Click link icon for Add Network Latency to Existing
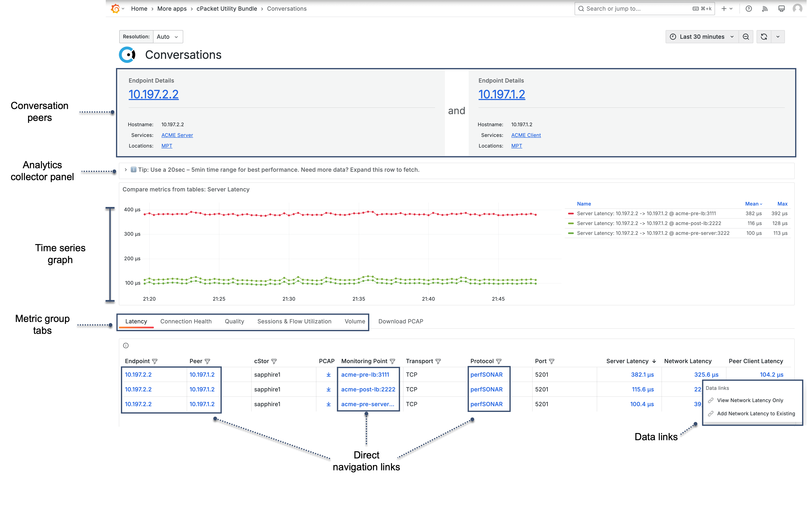 [711, 414]
